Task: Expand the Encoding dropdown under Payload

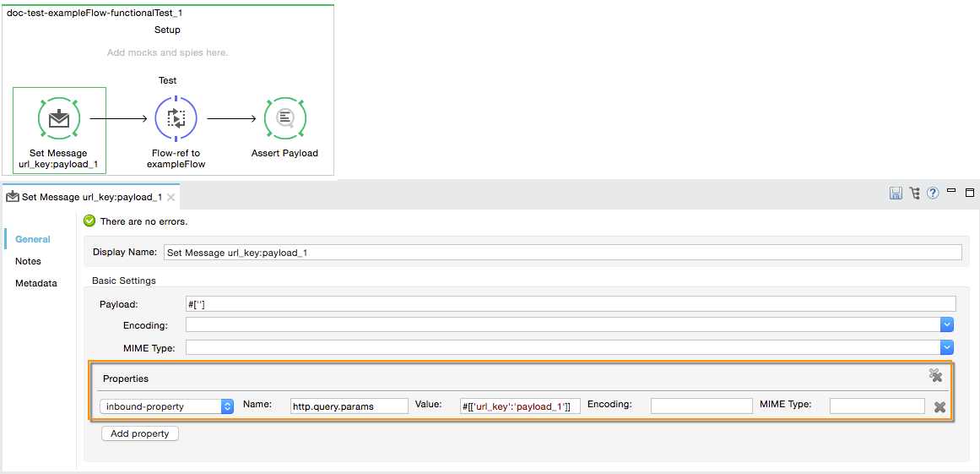Action: point(947,325)
